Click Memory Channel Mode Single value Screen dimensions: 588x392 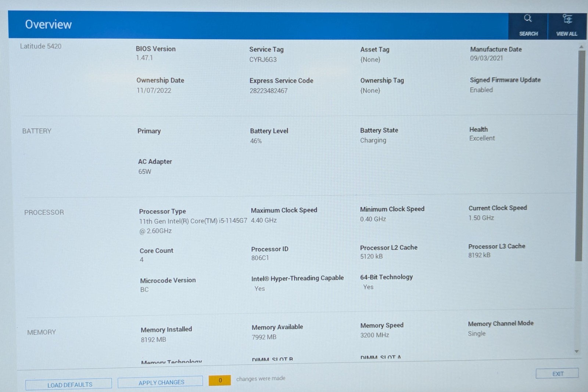point(477,334)
